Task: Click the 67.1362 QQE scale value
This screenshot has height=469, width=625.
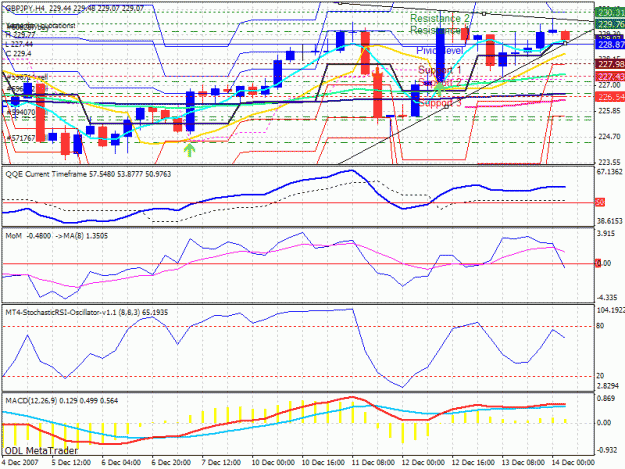Action: tap(610, 172)
